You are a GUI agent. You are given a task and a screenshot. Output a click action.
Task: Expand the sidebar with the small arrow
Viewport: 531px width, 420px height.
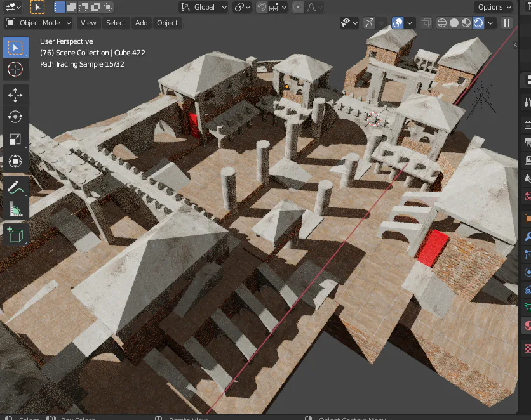tap(515, 44)
